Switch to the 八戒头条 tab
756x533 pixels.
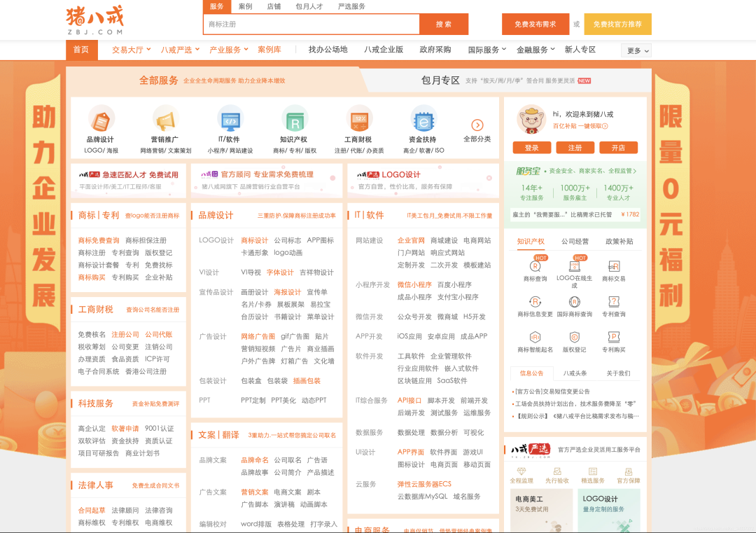575,373
